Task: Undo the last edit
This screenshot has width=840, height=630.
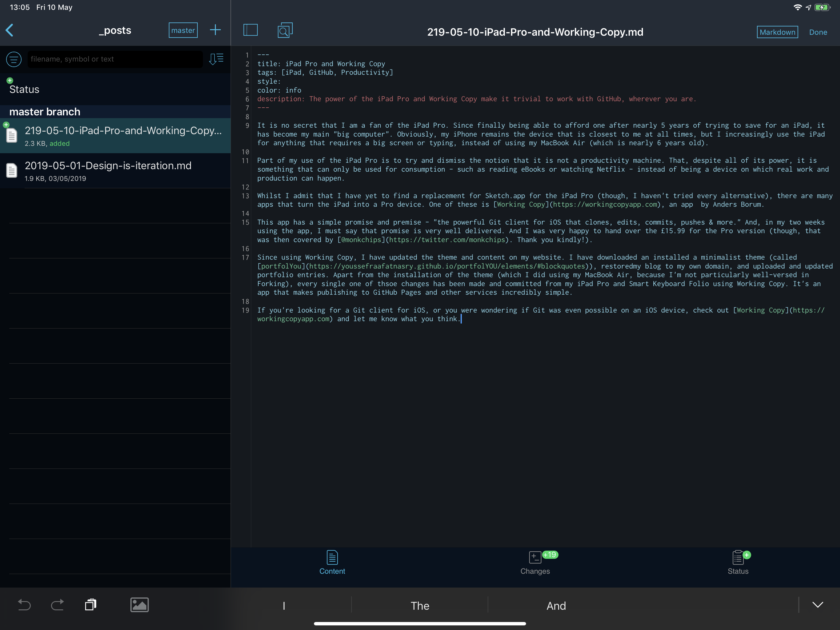Action: point(24,604)
